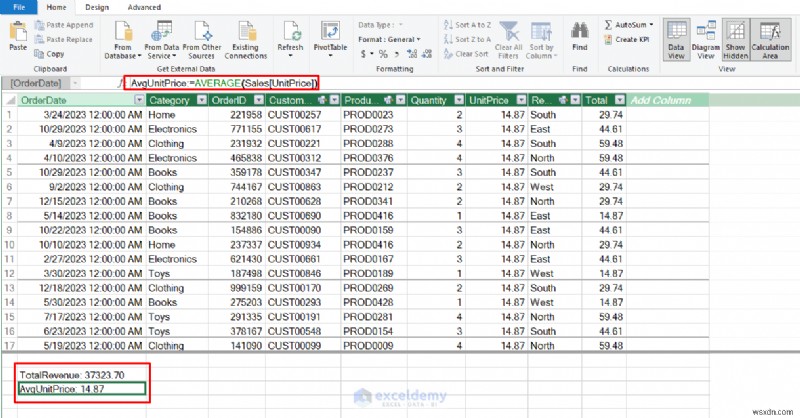Click the name box showing [OrderDate]
800x418 pixels.
pos(36,83)
